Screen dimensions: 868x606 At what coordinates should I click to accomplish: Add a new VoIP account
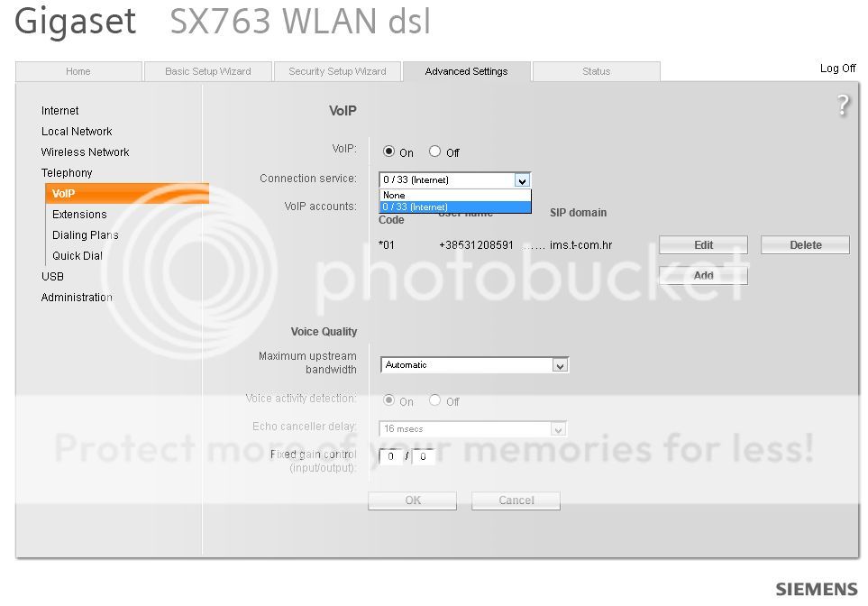(703, 275)
